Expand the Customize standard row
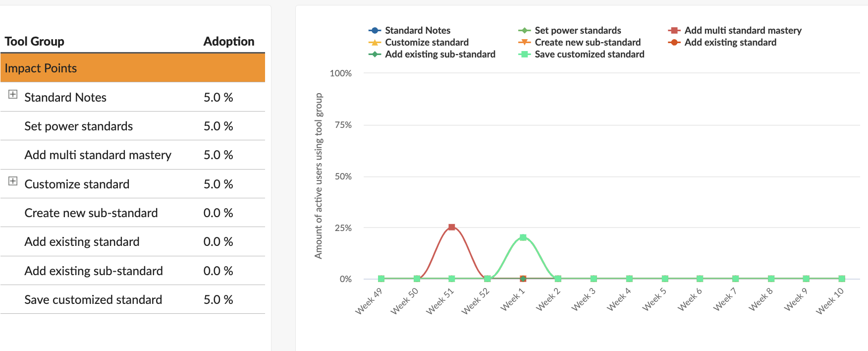The height and width of the screenshot is (351, 868). 13,181
